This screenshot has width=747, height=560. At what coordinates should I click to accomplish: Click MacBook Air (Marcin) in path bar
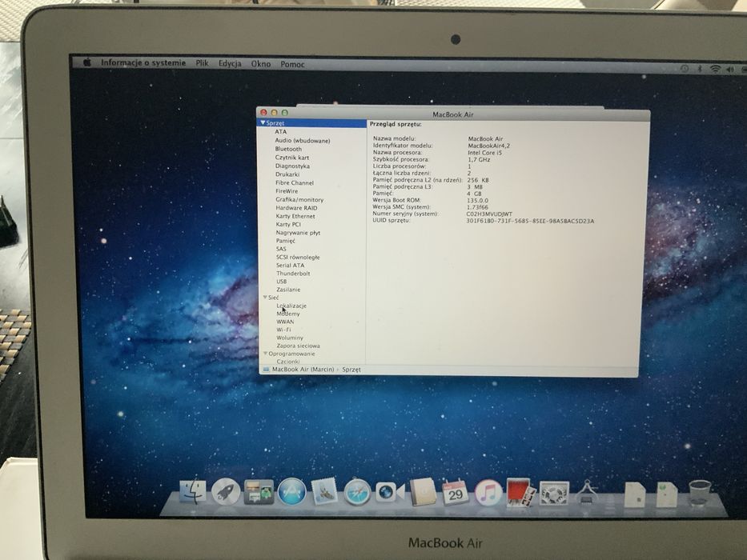coord(303,369)
